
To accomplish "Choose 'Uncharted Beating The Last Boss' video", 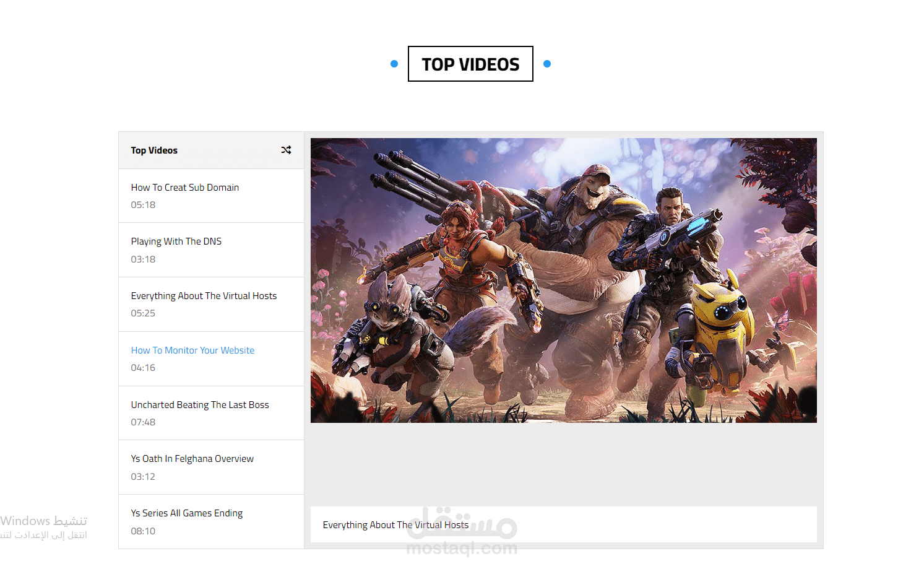I will click(200, 405).
